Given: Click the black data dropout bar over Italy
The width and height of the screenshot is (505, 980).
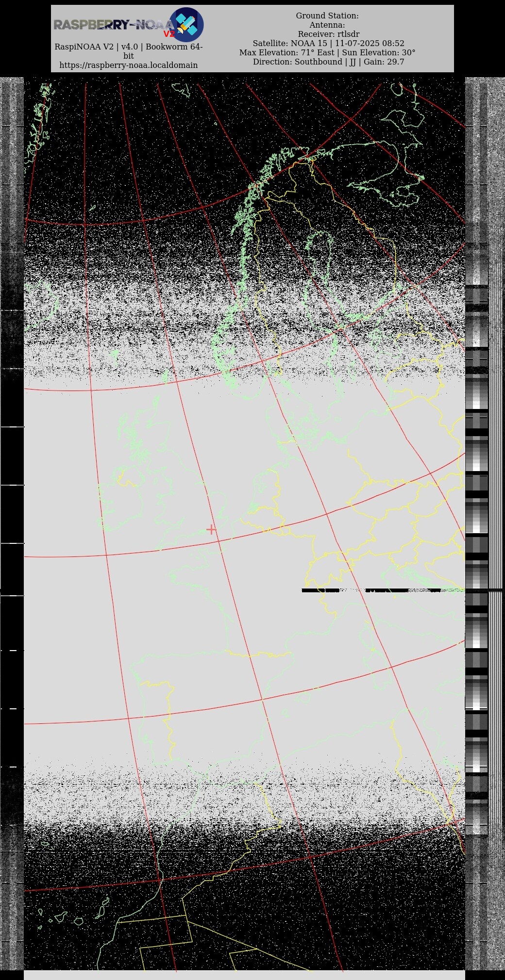Looking at the screenshot, I should tap(383, 590).
